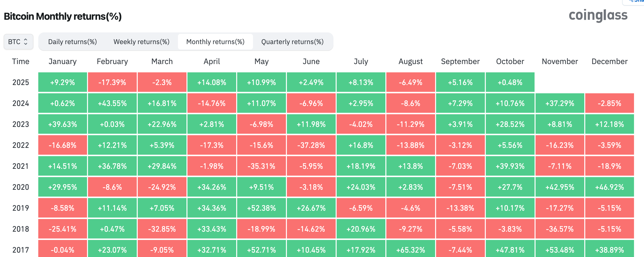This screenshot has height=257, width=644.
Task: Select the 2017 row label
Action: click(20, 250)
